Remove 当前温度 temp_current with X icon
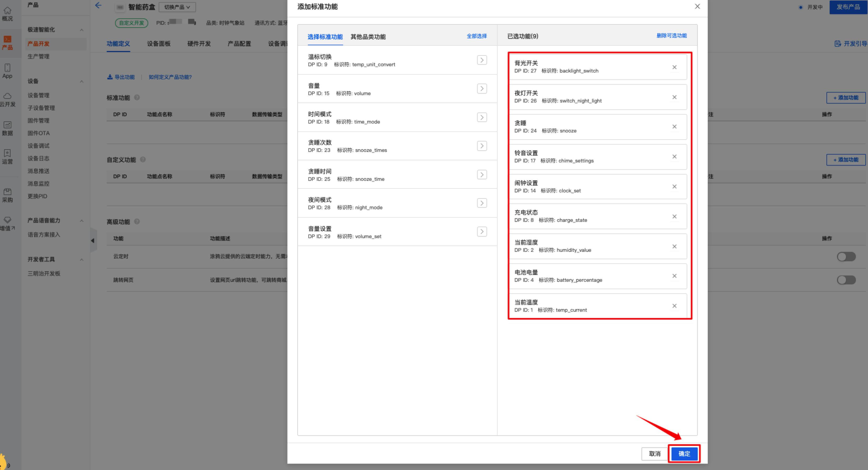Screen dimensions: 868x470 coord(674,306)
